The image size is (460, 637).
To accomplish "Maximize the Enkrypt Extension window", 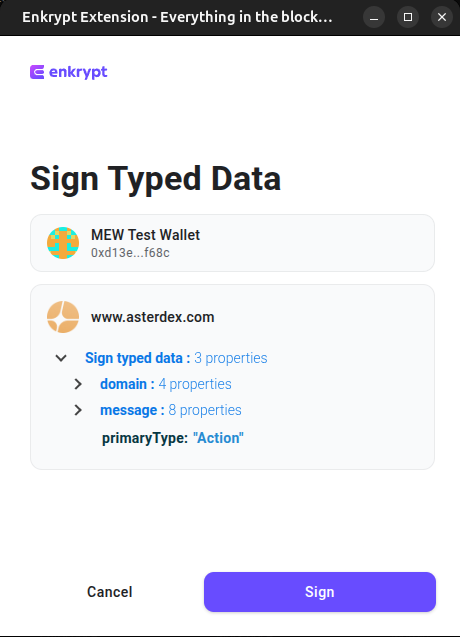I will tap(408, 17).
